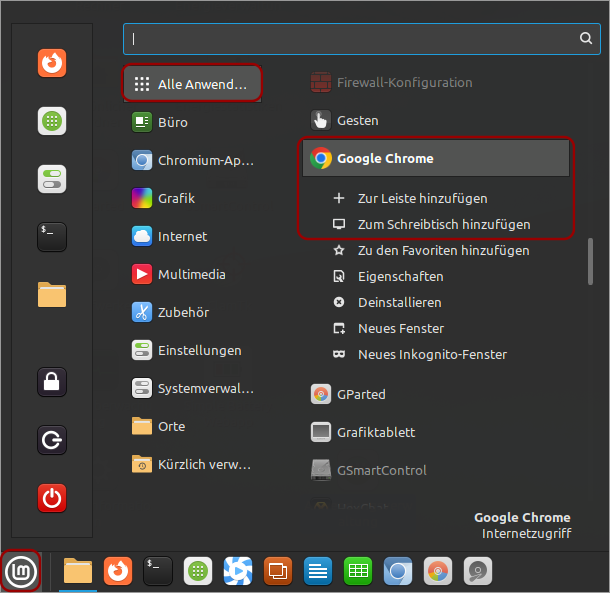
Task: Select the Systemverwaltung category
Action: tap(192, 388)
